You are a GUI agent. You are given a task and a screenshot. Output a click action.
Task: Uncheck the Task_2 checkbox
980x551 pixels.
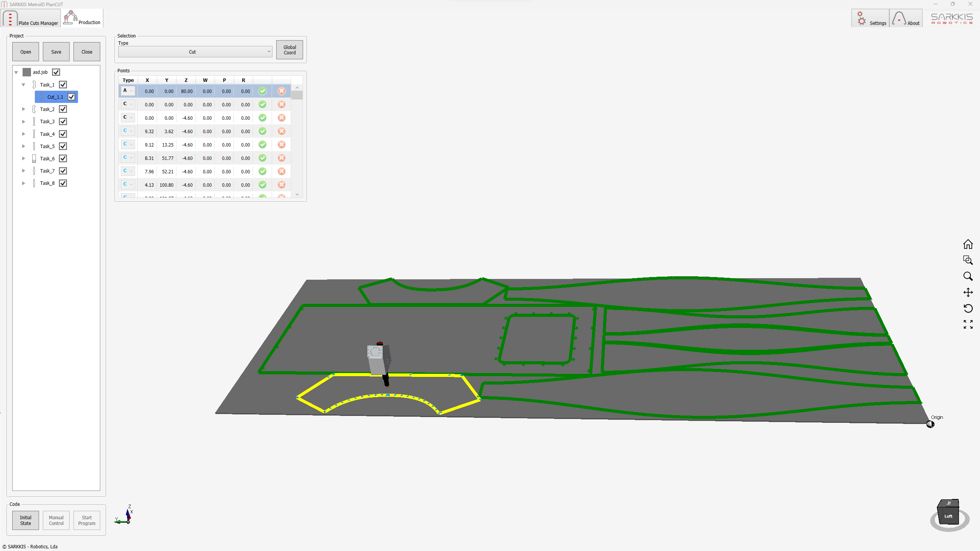[63, 109]
